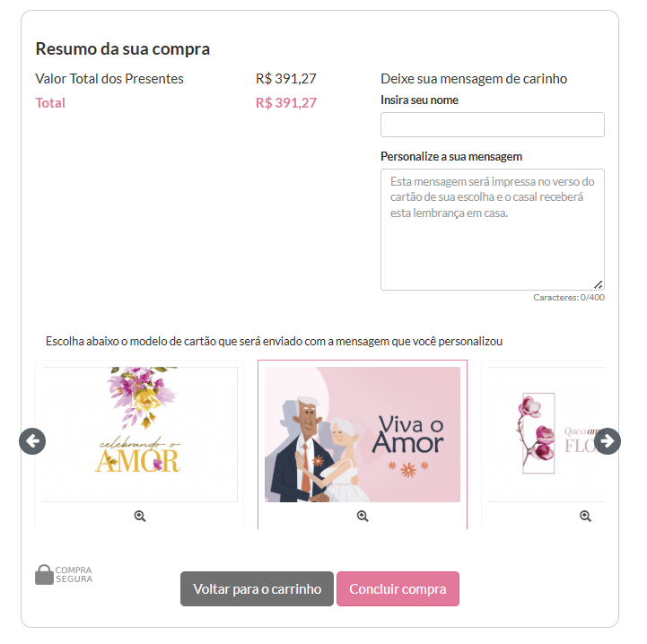Click the message box resize handle
The image size is (647, 644).
click(599, 284)
